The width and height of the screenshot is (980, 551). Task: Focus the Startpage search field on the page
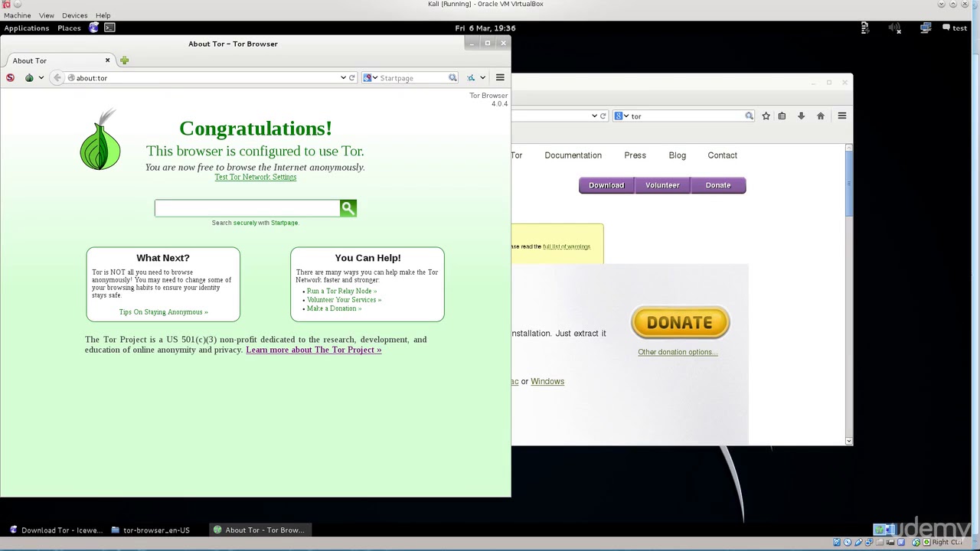coord(247,208)
